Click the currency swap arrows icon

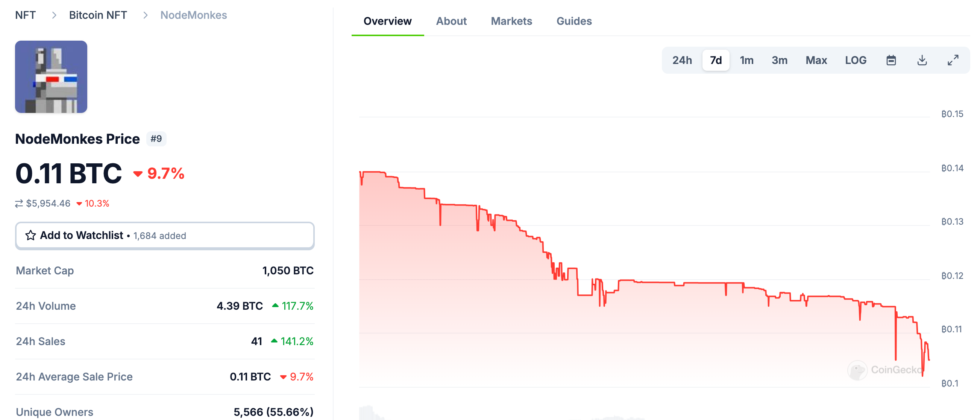click(19, 203)
